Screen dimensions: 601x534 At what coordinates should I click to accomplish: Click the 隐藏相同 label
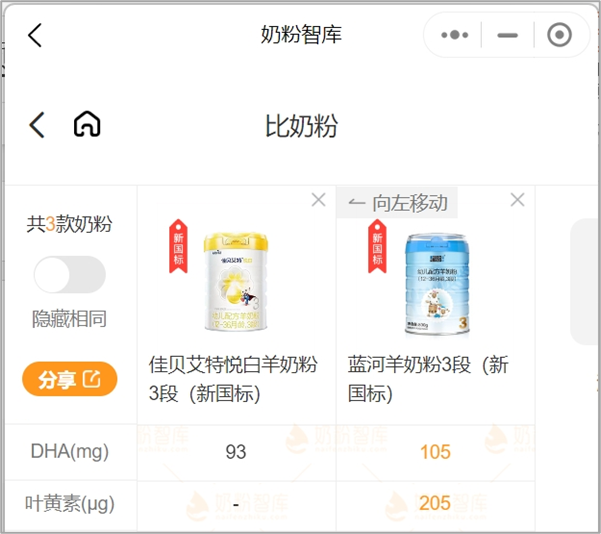[x=69, y=319]
